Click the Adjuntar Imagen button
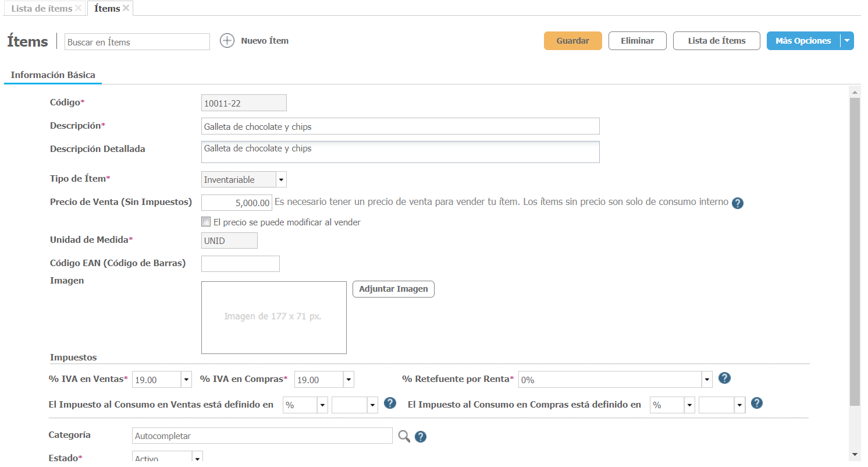The width and height of the screenshot is (868, 467). (x=393, y=289)
